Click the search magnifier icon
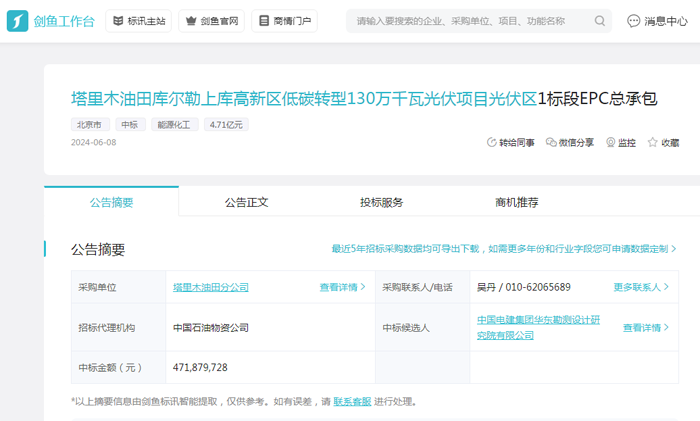 click(x=600, y=21)
